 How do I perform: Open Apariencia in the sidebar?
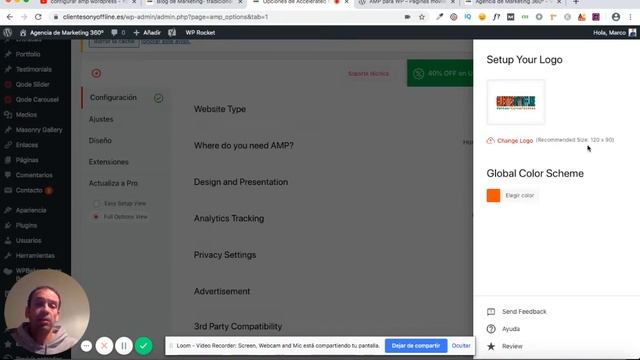coord(31,210)
